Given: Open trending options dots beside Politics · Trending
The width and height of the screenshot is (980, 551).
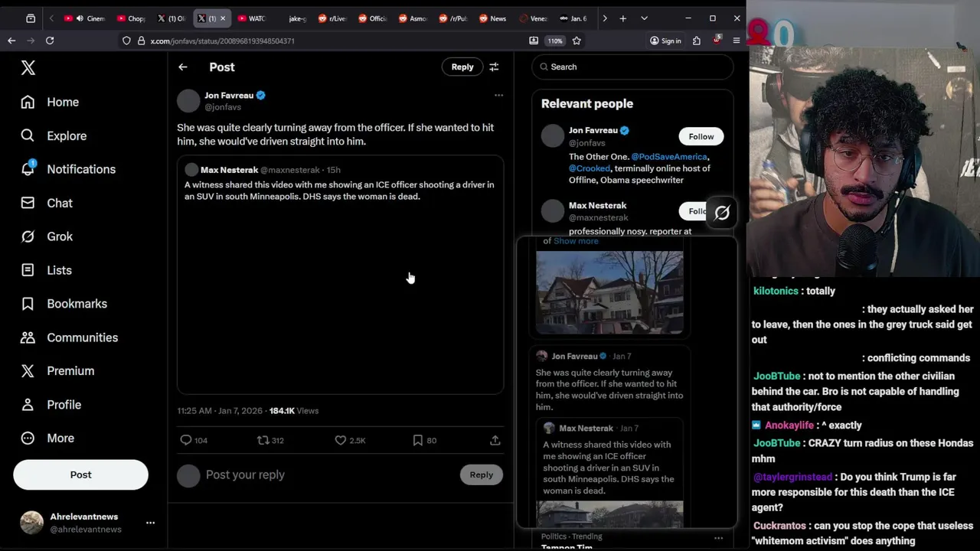Looking at the screenshot, I should point(718,538).
